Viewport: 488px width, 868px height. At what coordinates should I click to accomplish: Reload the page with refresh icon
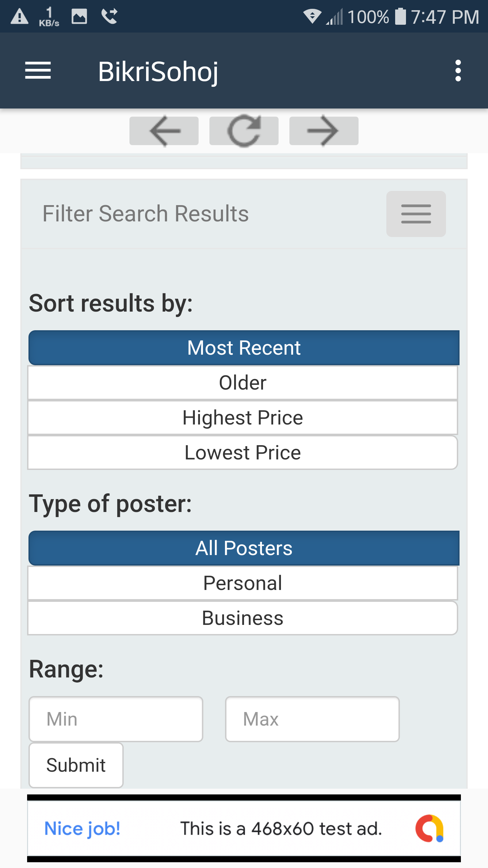coord(244,131)
